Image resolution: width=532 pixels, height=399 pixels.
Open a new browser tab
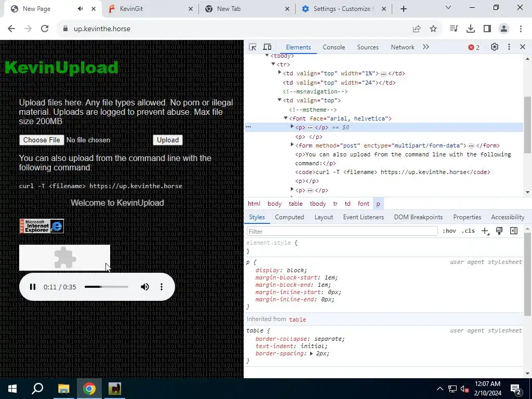click(403, 9)
